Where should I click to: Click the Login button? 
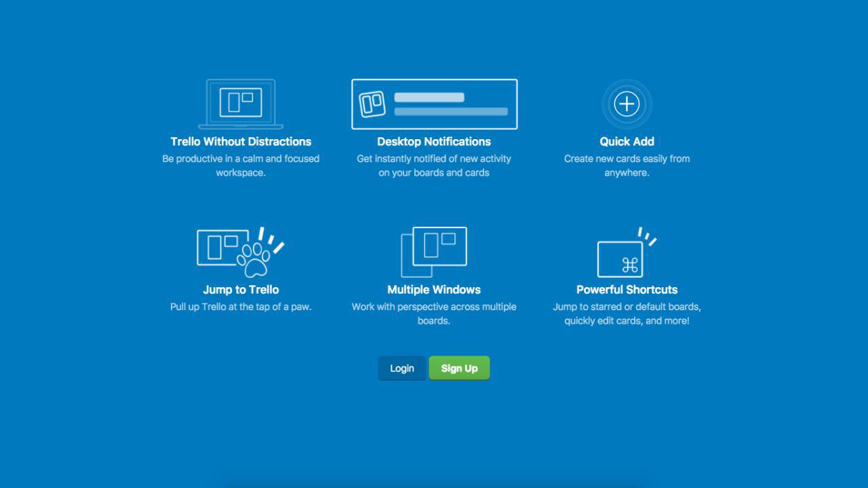coord(402,368)
